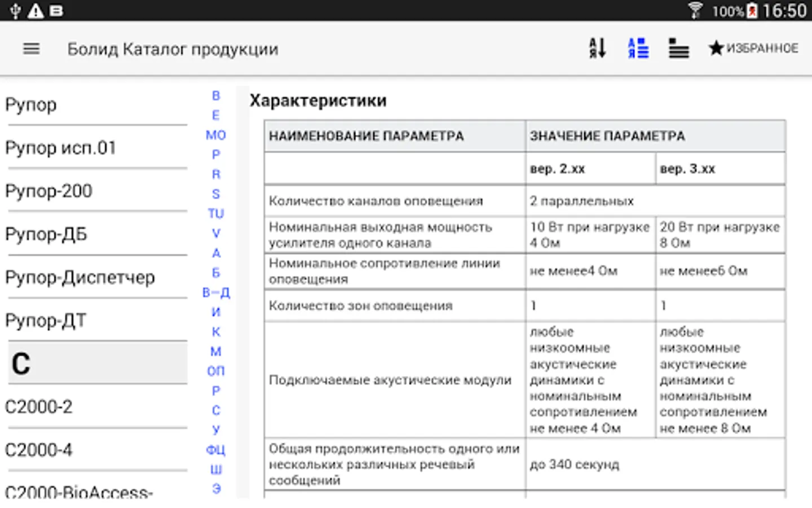The image size is (812, 508).
Task: Select the cell ending with не менее 8 Ом
Action: (721, 380)
